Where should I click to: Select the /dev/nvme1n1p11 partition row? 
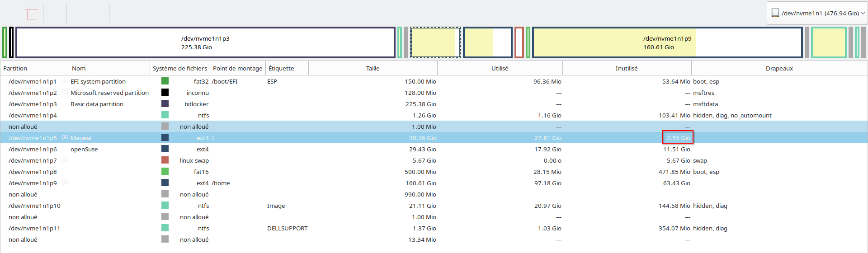[x=434, y=228]
